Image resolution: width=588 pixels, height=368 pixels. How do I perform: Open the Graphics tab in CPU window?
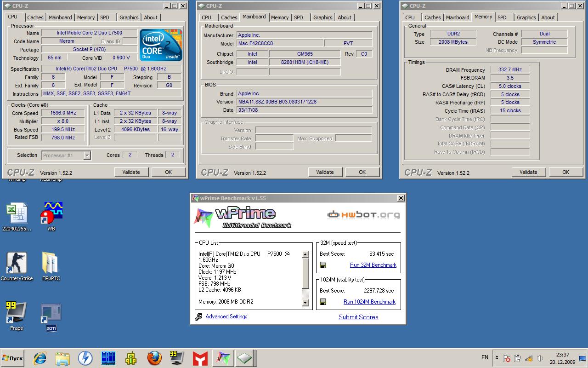[x=129, y=17]
